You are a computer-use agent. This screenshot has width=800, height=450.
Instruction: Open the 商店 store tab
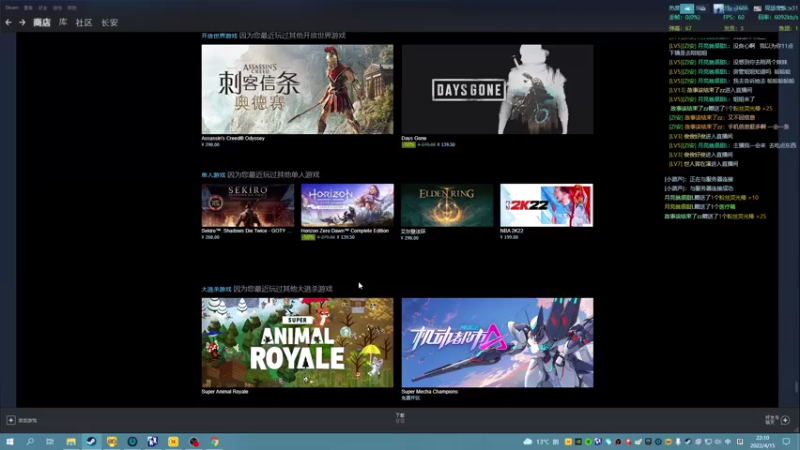tap(42, 22)
